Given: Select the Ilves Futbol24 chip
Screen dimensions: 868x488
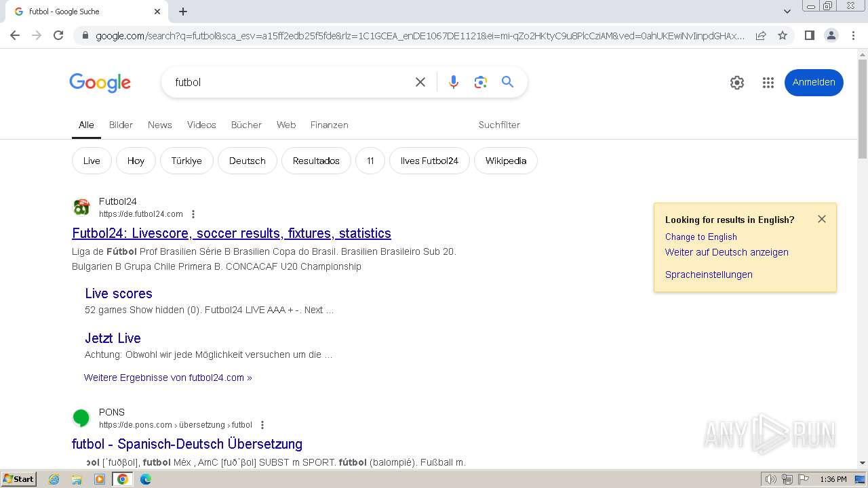Looking at the screenshot, I should point(429,161).
